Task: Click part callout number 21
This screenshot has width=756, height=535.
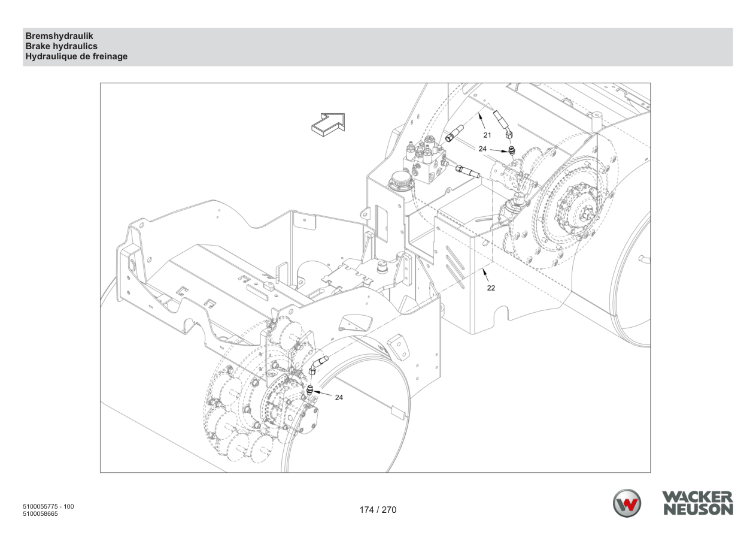Action: tap(487, 135)
